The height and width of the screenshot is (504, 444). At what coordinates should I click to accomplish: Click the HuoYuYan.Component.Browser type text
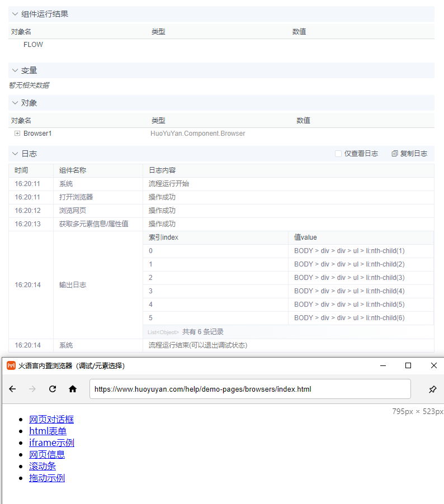click(198, 133)
